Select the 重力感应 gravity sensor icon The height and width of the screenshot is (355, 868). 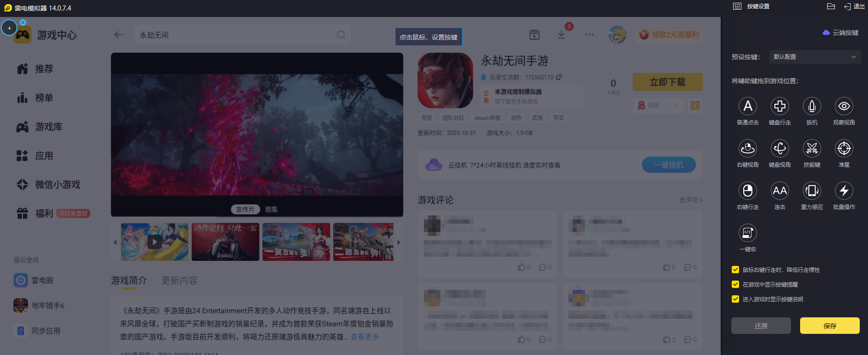pos(812,191)
